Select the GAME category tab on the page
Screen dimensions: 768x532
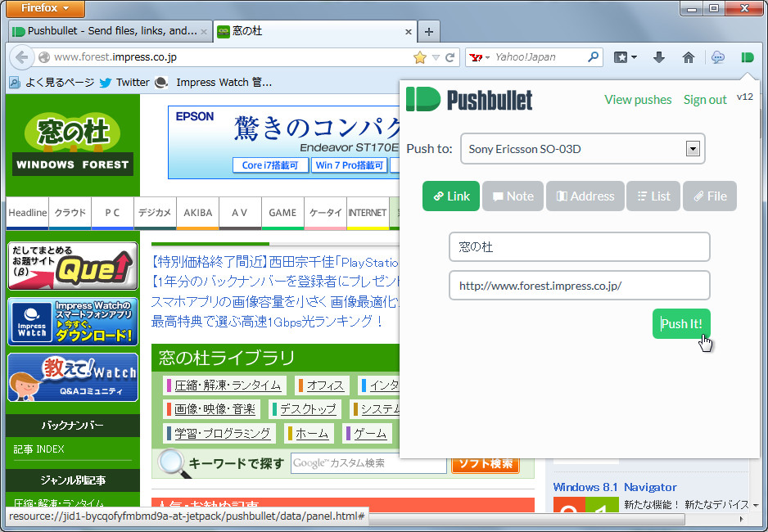(282, 213)
